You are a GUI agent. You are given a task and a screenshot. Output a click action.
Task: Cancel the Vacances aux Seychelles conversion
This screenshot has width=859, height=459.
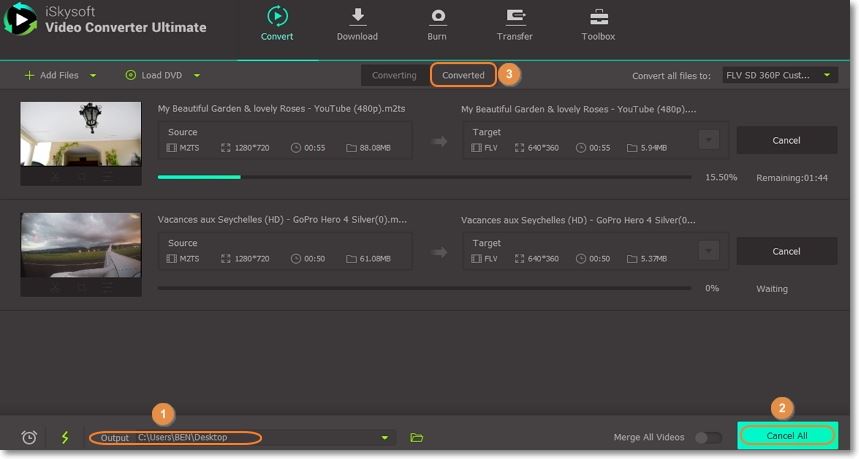tap(786, 251)
